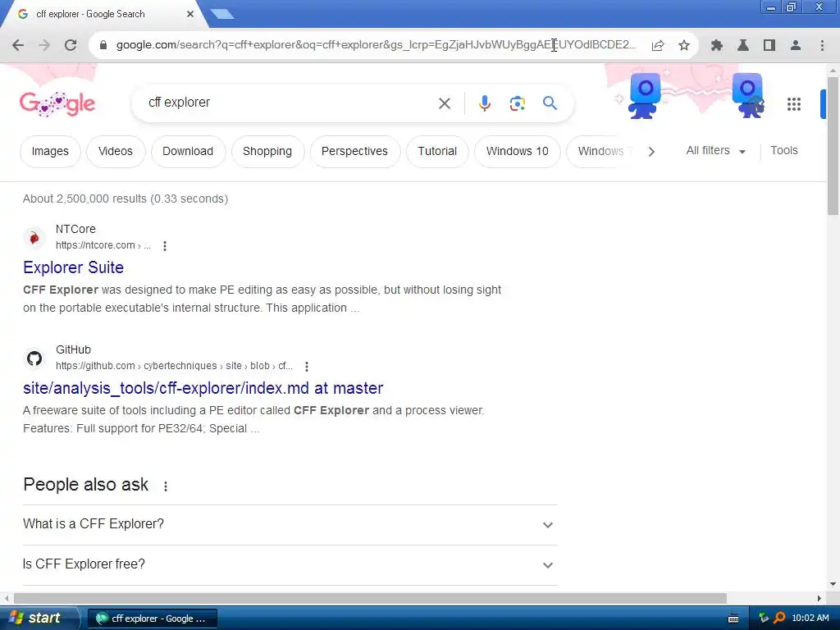This screenshot has height=630, width=840.
Task: Open Chrome three-dot menu
Action: click(x=822, y=45)
